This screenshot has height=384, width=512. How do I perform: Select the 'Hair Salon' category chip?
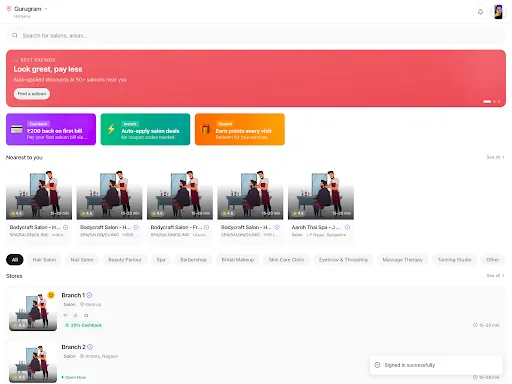click(x=44, y=260)
